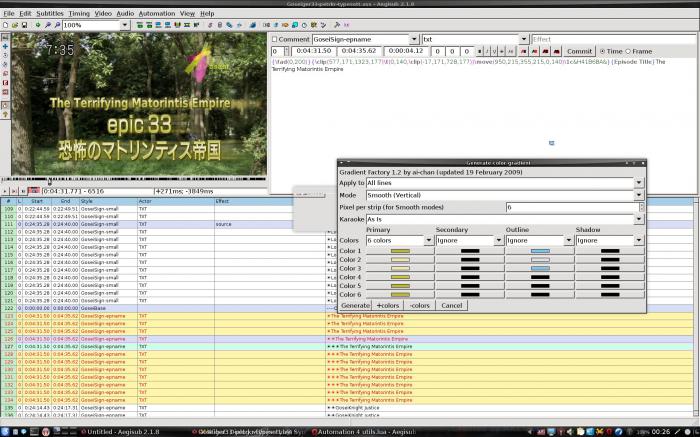Click the video seek bar slider

coord(50,181)
